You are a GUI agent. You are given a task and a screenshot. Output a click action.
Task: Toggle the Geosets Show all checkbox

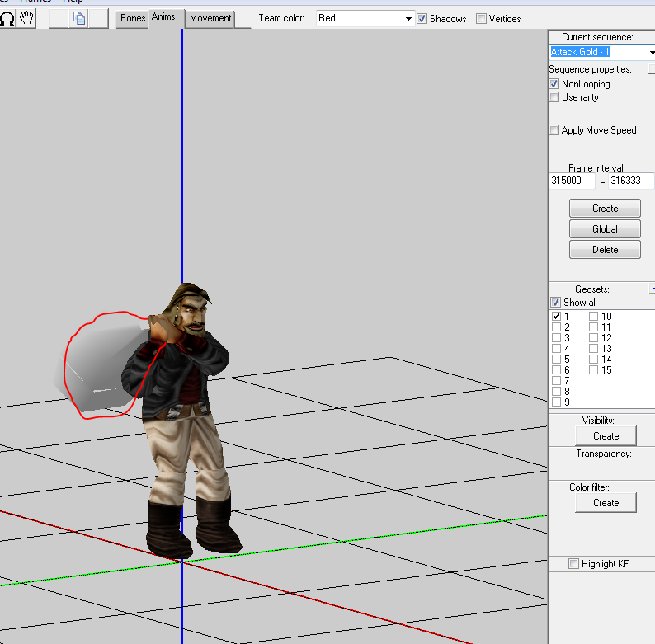pos(555,303)
